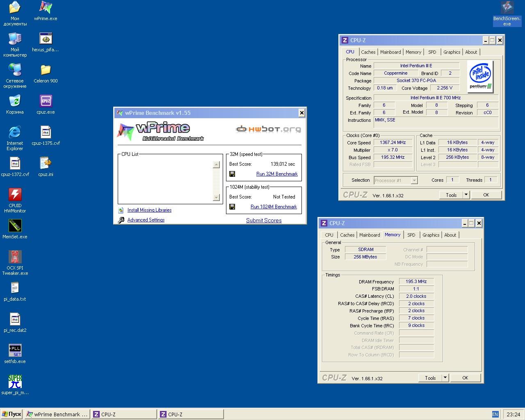Click the CPU List scroll up arrow

point(217,165)
